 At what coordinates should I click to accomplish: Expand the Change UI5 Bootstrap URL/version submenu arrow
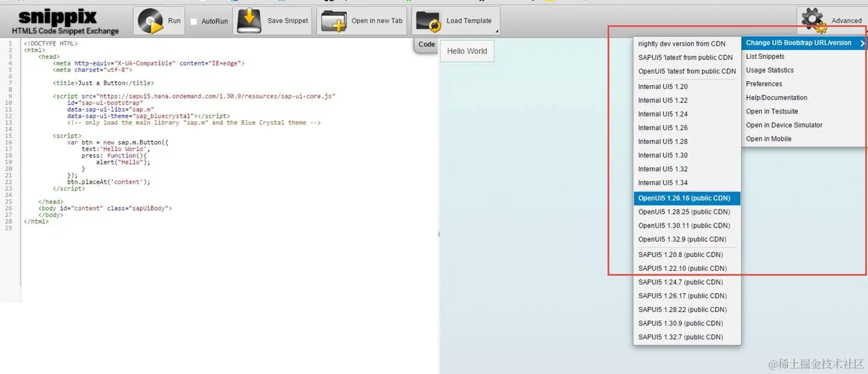tap(862, 43)
